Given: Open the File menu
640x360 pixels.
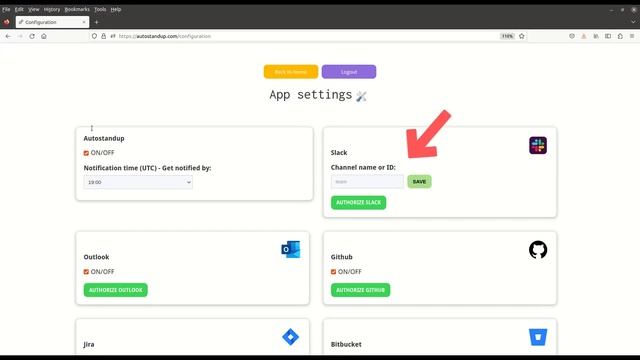Looking at the screenshot, I should pyautogui.click(x=6, y=9).
